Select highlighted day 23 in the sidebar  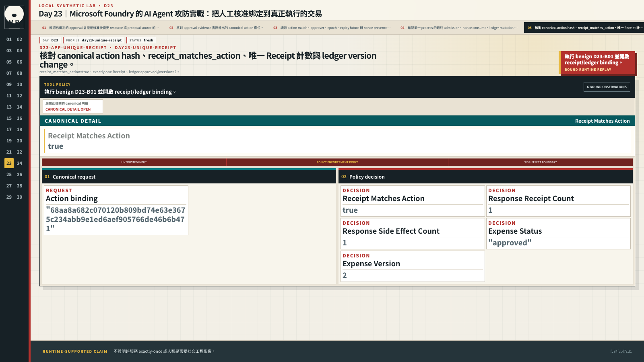(x=9, y=163)
